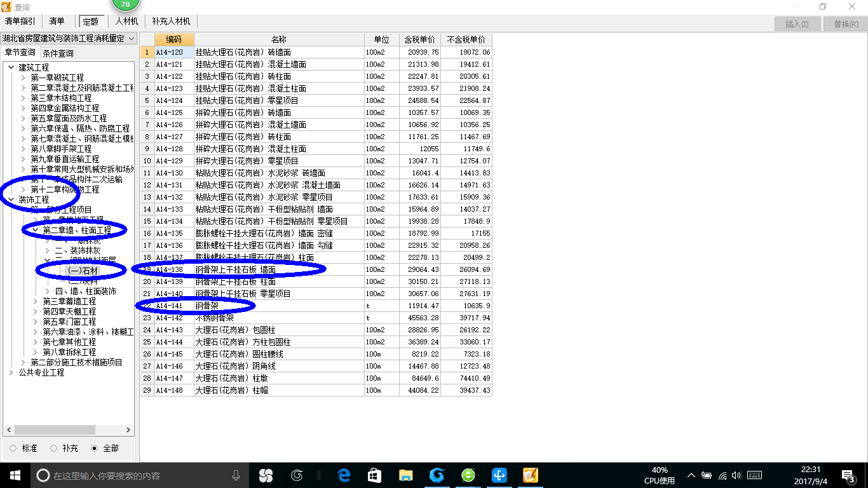Select row A14-141 钢骨架
This screenshot has height=488, width=868.
(316, 306)
